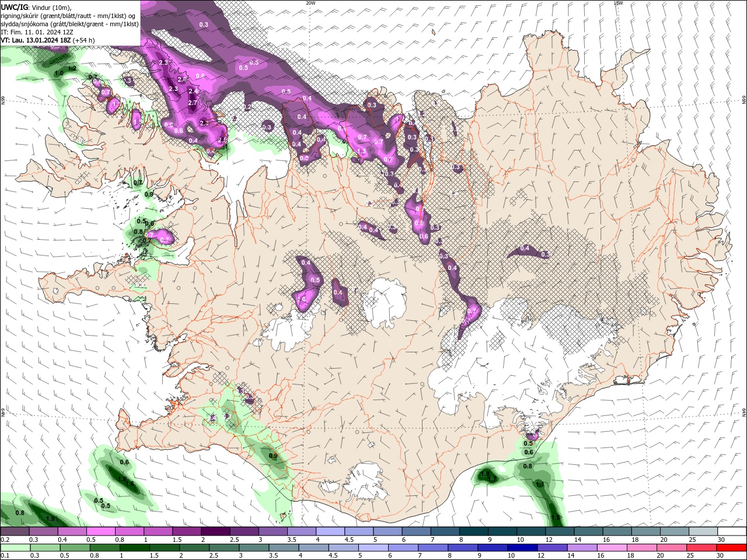Click the dark green swatch above bottom-row label 1
747x560 pixels.
134,548
